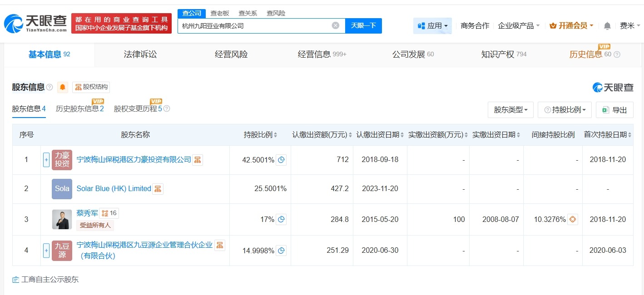Click the 品 icon next to Solar Blue (HK) Limited
This screenshot has height=295, width=644.
pyautogui.click(x=157, y=189)
